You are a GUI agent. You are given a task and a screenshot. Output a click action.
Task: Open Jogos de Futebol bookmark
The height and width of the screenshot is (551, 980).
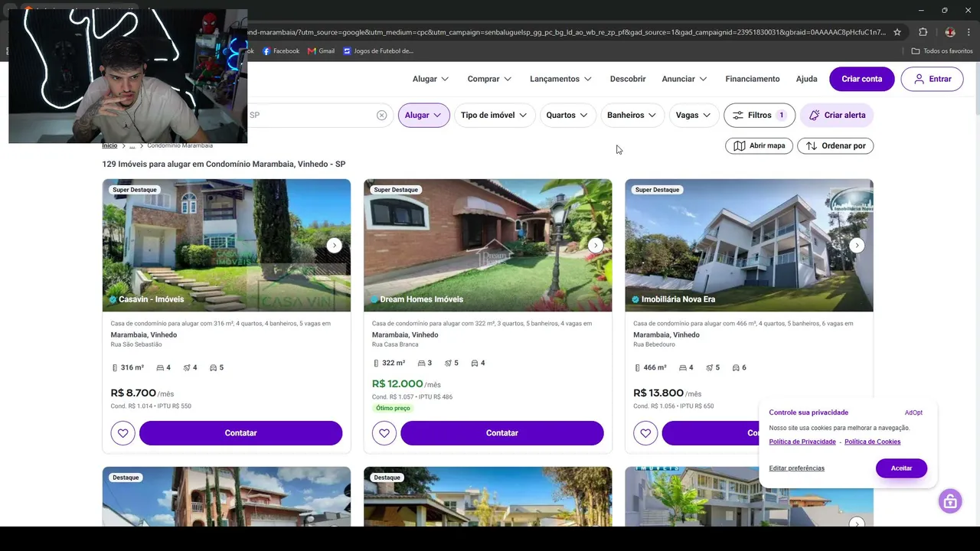[x=378, y=51]
